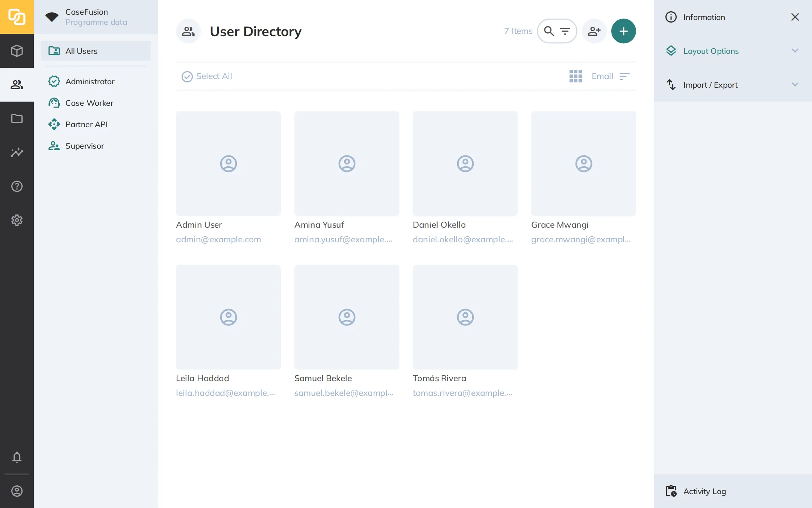Image resolution: width=812 pixels, height=508 pixels.
Task: Click the green plus create button
Action: [x=624, y=31]
